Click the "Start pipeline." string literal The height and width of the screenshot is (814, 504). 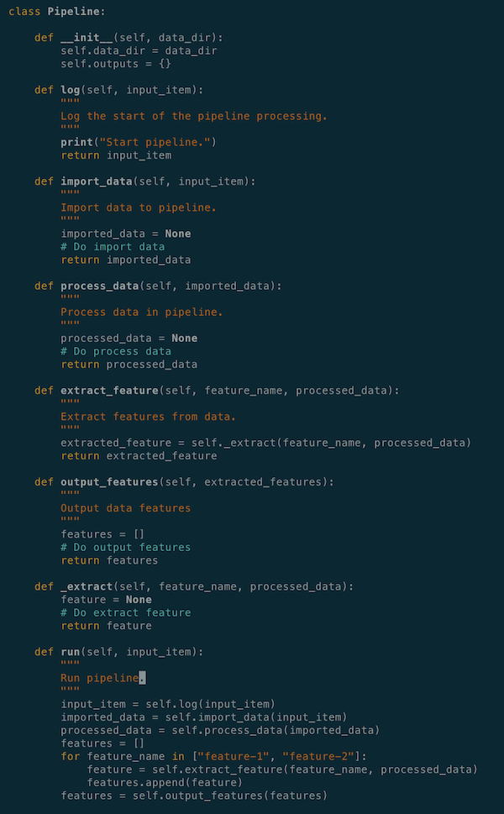[x=155, y=142]
